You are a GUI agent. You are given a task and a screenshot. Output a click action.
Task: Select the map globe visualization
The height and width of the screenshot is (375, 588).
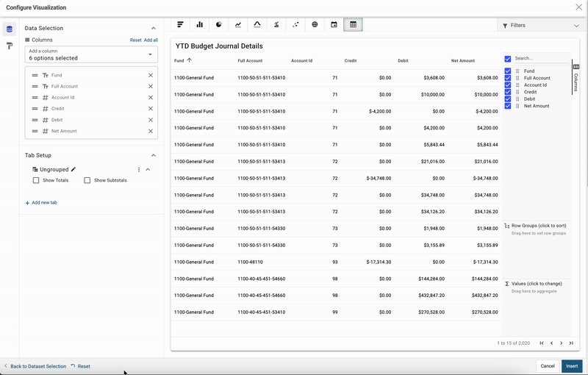[315, 25]
